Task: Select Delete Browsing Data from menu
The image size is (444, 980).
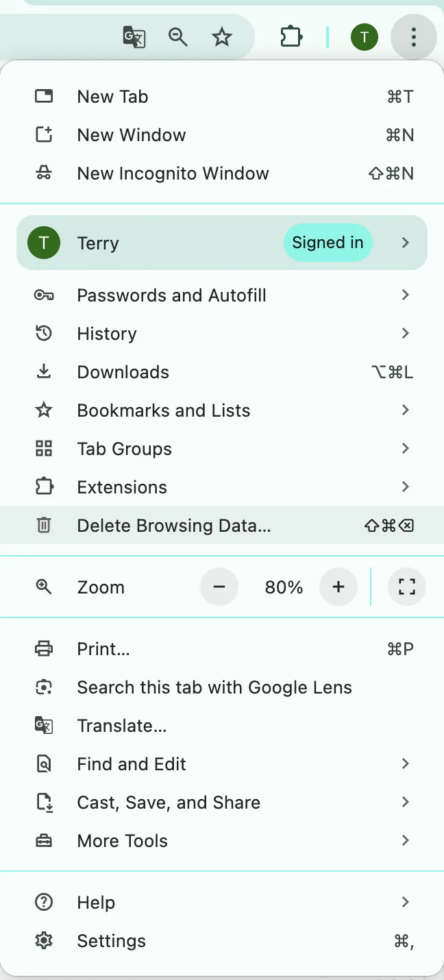Action: tap(173, 526)
